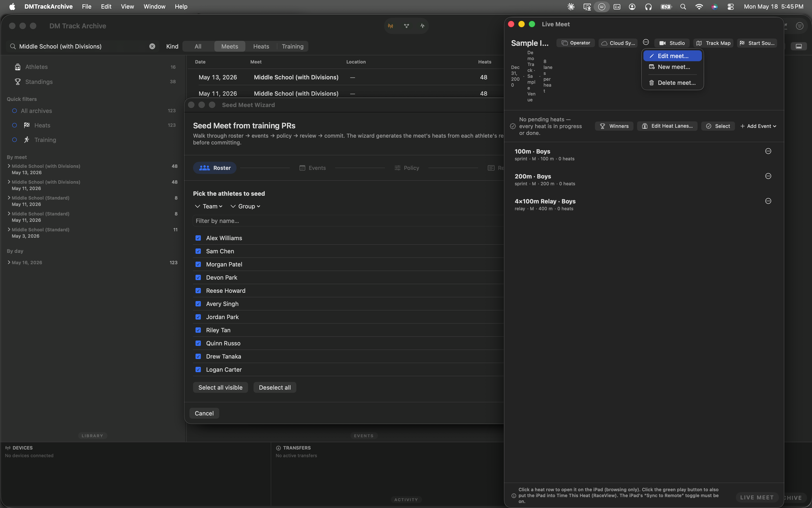Uncheck Riley Tan in the roster
The height and width of the screenshot is (508, 812).
(198, 330)
